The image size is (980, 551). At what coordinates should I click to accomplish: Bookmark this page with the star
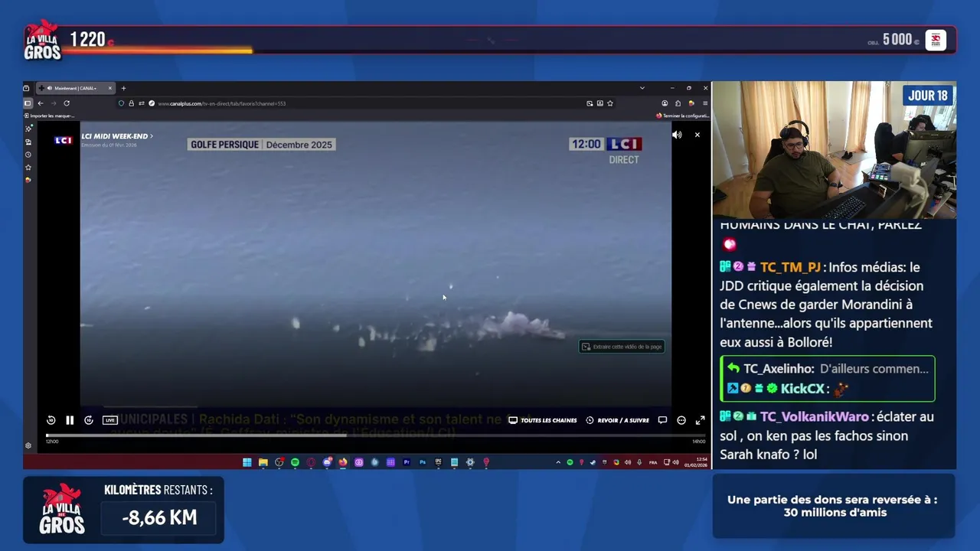(x=611, y=103)
